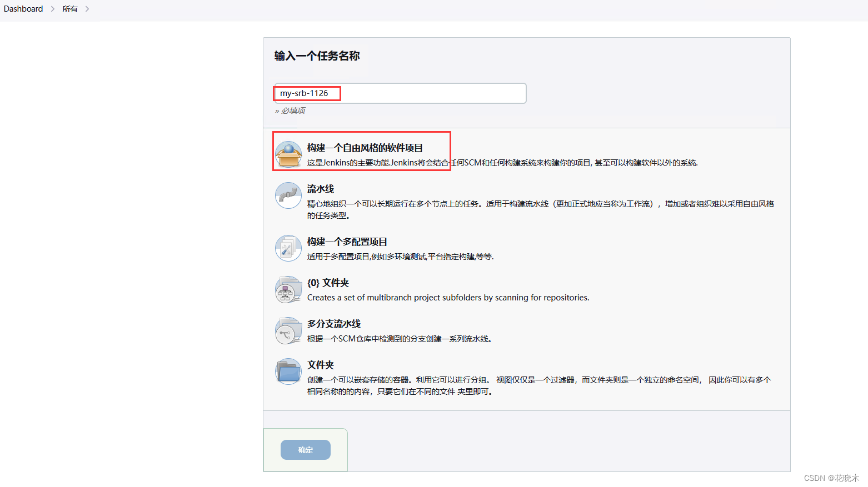This screenshot has height=487, width=868.
Task: Select 构建一个自由风格的软件项目 title
Action: [365, 148]
